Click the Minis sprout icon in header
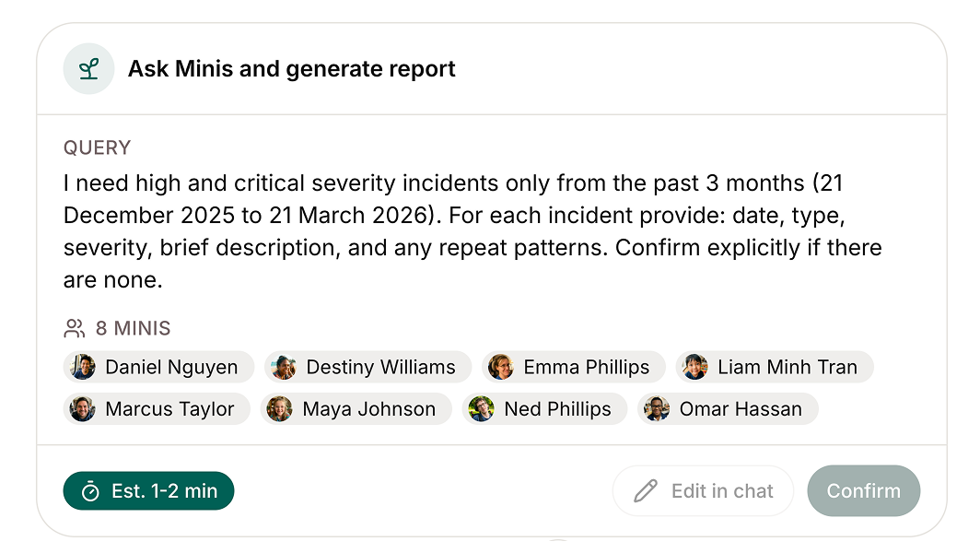 click(88, 69)
